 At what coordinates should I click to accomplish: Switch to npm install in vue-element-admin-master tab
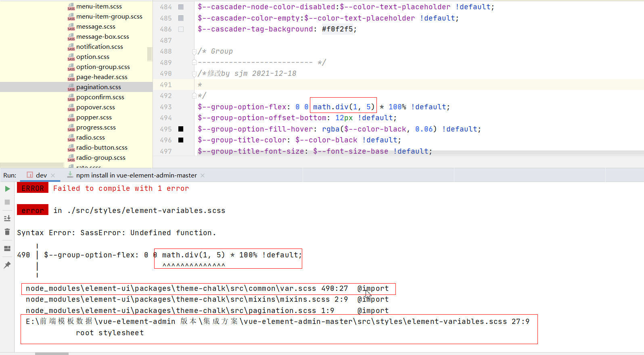tap(136, 175)
